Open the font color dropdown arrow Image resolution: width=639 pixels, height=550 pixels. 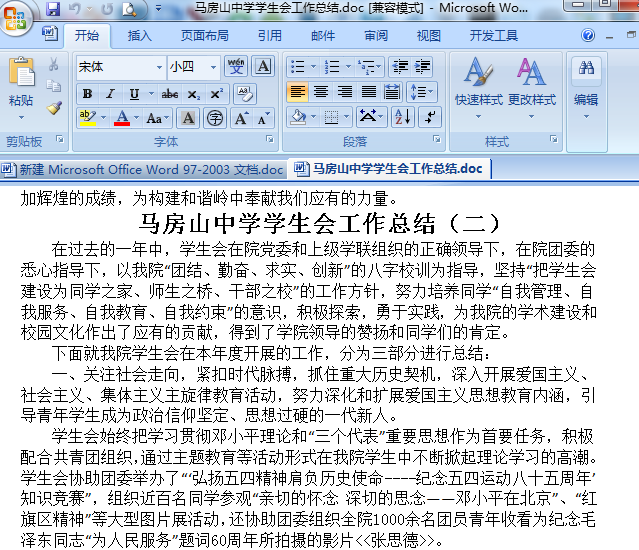tap(137, 118)
